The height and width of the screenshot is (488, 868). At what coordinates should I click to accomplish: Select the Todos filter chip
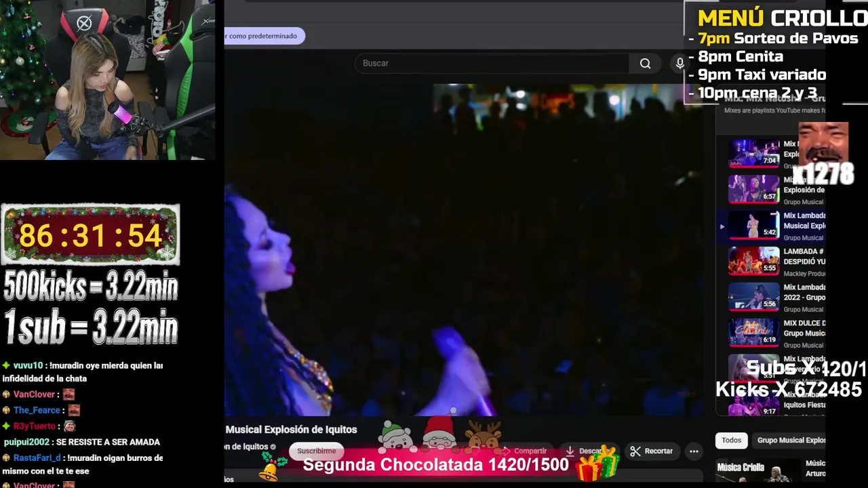click(731, 441)
